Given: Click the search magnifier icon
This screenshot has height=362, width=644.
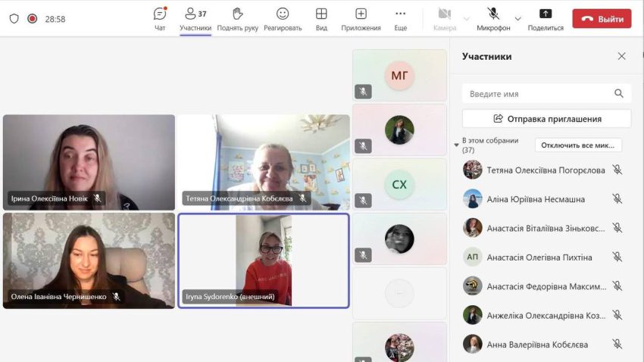Looking at the screenshot, I should coord(619,94).
